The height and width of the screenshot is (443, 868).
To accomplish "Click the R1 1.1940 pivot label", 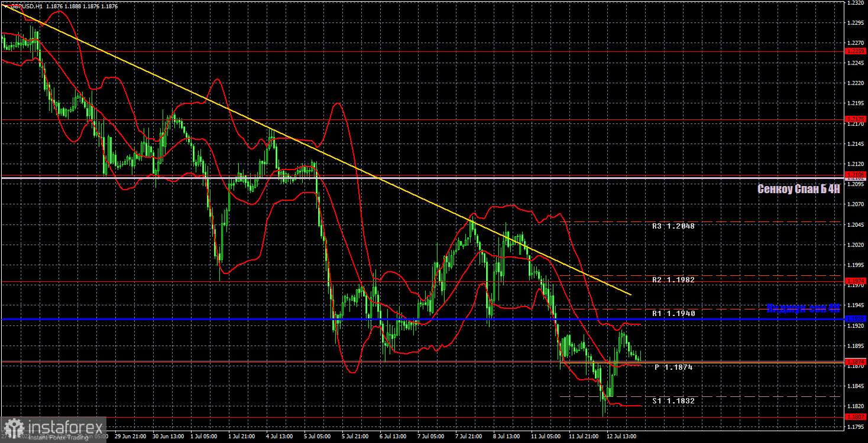I will (673, 313).
